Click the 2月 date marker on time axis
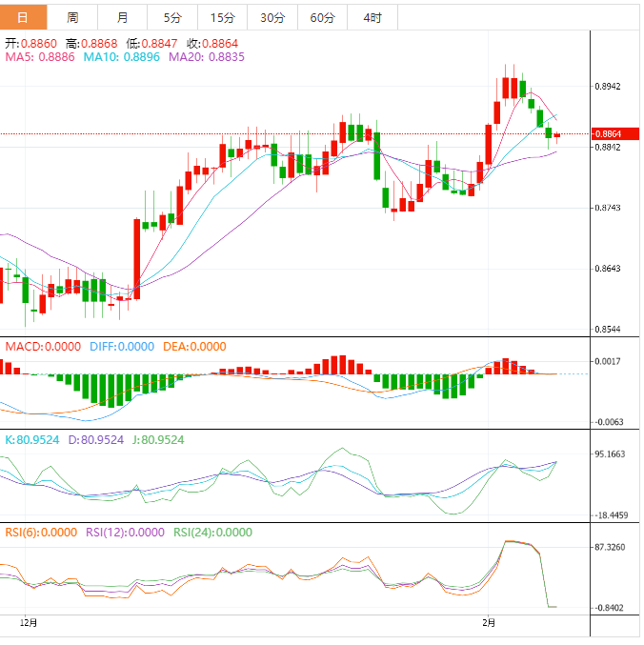Screen dimensions: 644x645 [489, 622]
